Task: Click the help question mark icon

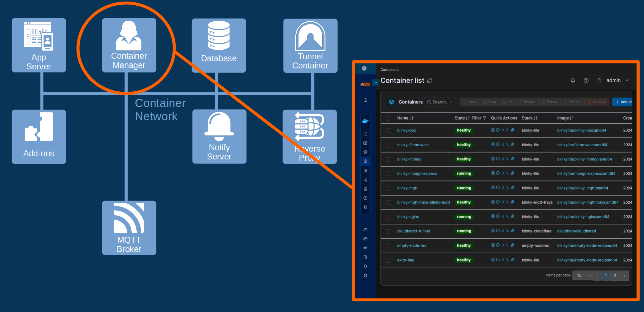Action: [586, 80]
